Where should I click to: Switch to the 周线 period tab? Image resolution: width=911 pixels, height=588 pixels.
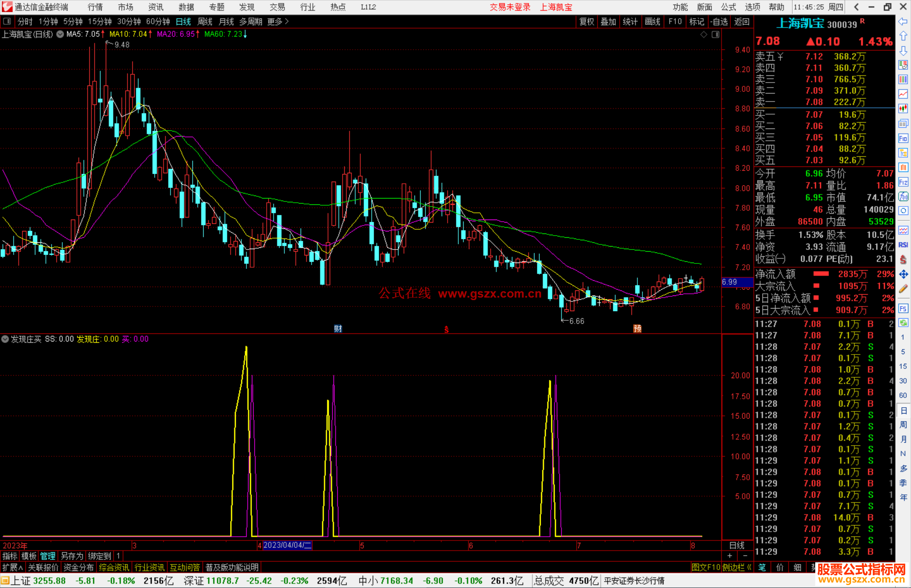click(x=205, y=21)
